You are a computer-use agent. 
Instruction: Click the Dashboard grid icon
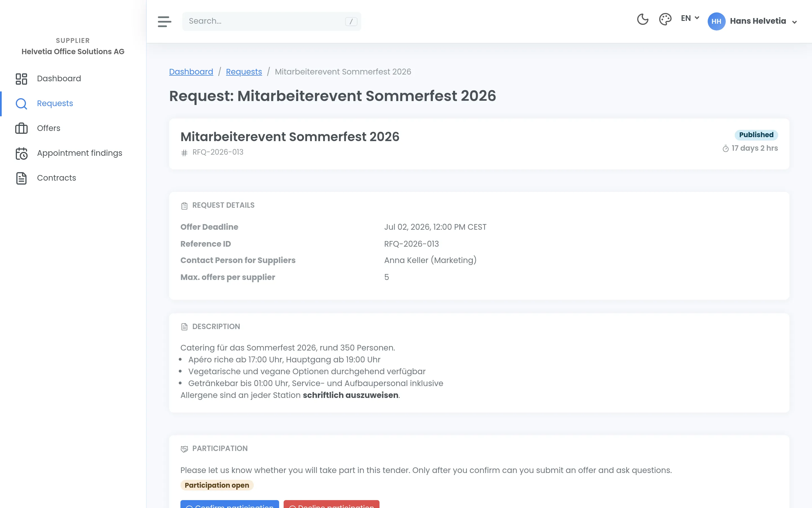(21, 79)
